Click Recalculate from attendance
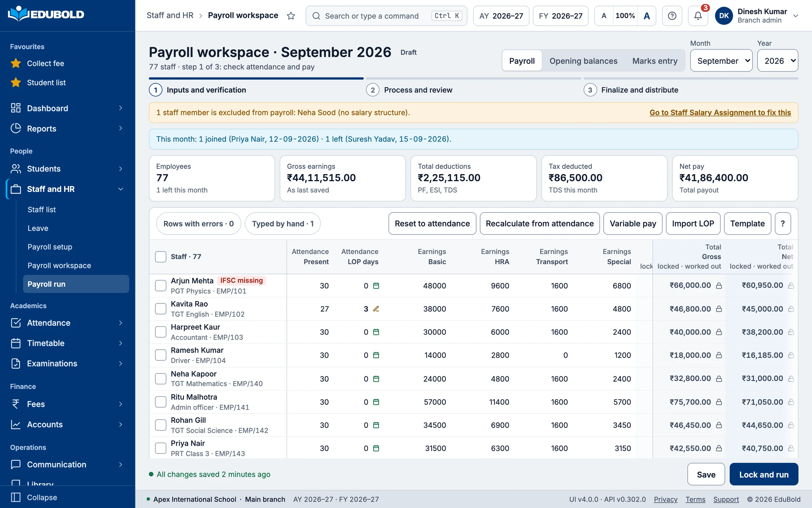Image resolution: width=812 pixels, height=508 pixels. [540, 224]
